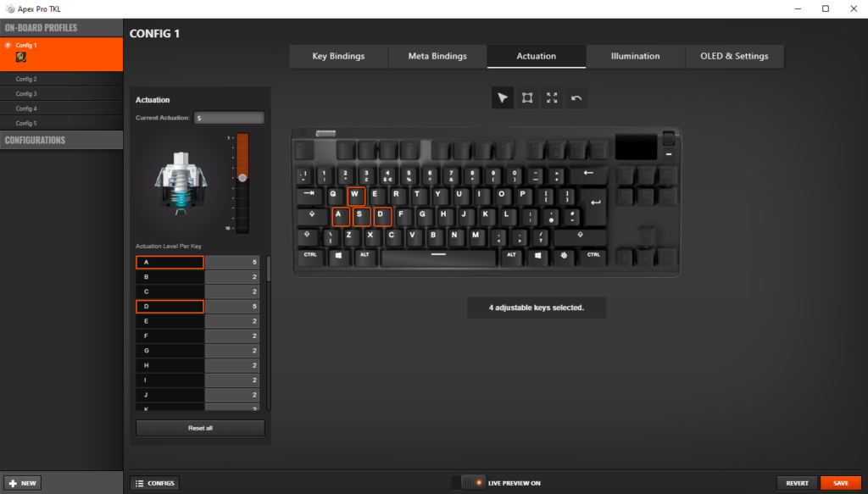868x494 pixels.
Task: Select the SteelSeries function key on diagram
Action: (565, 258)
